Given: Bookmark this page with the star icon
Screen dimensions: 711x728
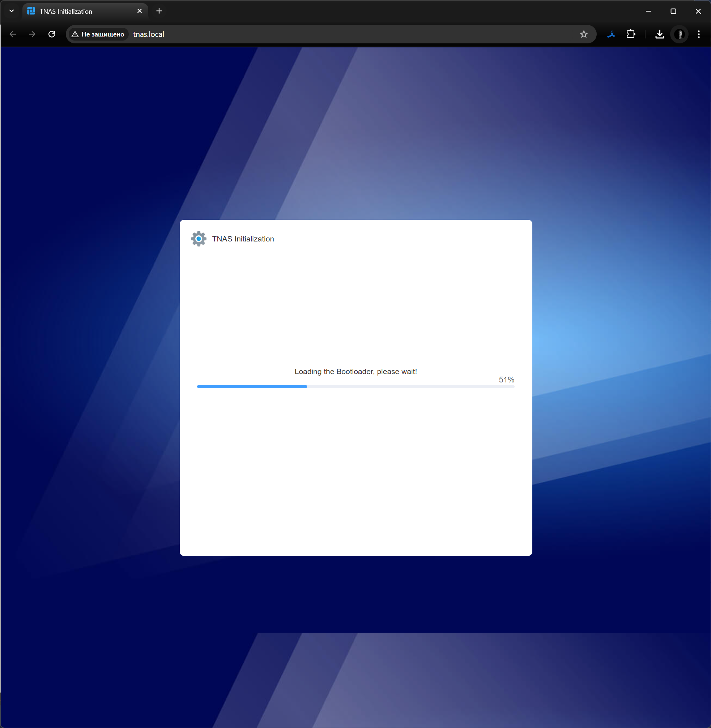Looking at the screenshot, I should tap(584, 34).
